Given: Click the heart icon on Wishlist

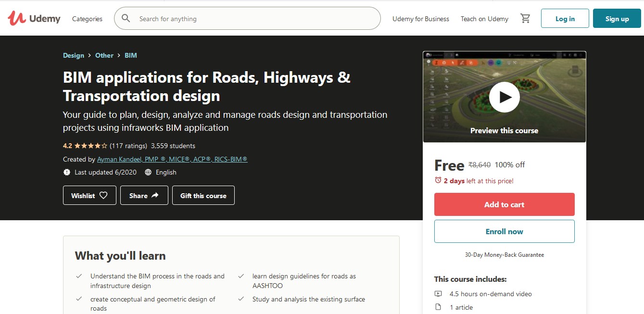Looking at the screenshot, I should click(x=103, y=195).
